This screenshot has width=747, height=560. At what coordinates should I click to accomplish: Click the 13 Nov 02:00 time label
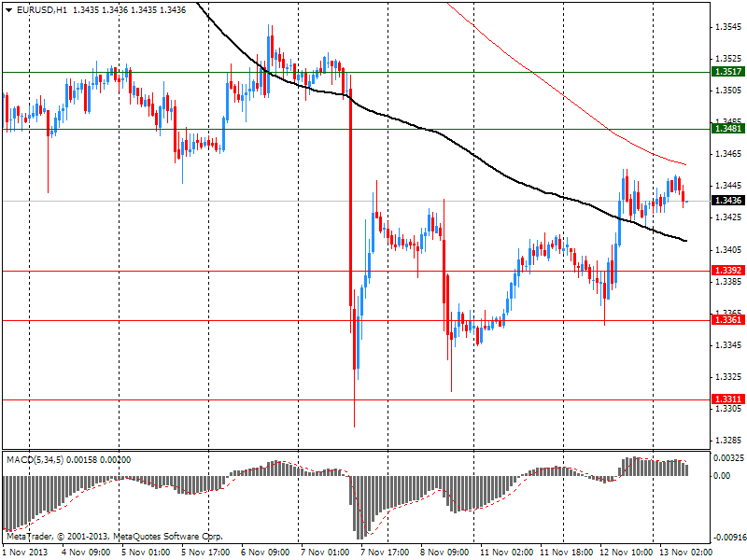tap(686, 553)
